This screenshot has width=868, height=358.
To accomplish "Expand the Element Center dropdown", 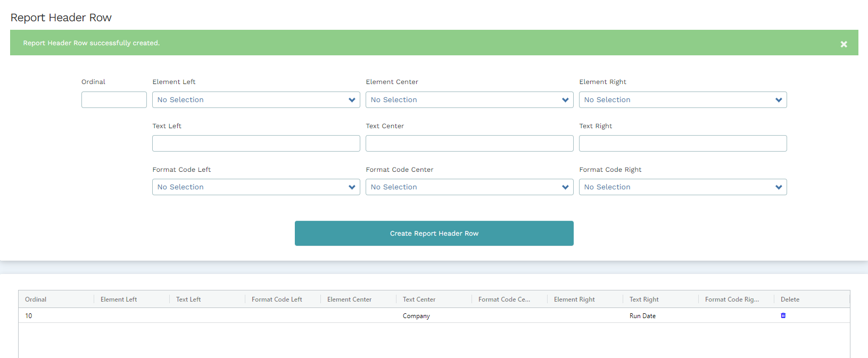I will (469, 100).
